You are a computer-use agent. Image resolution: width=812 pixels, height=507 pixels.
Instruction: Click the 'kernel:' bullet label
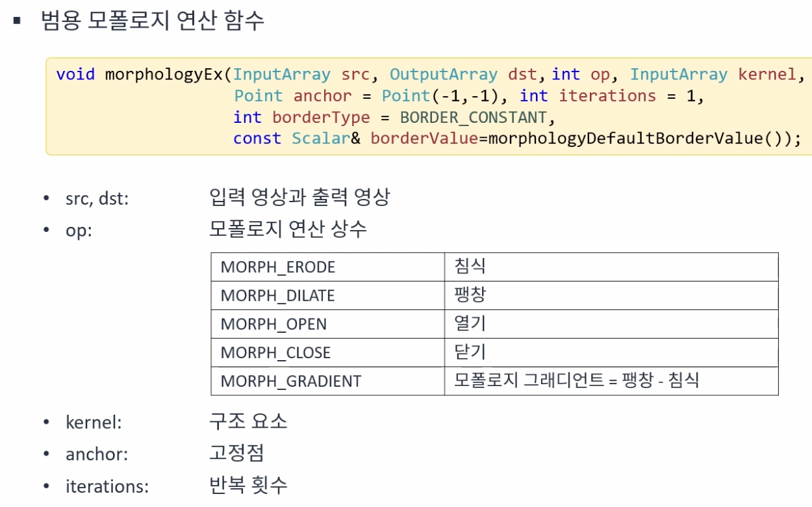94,422
